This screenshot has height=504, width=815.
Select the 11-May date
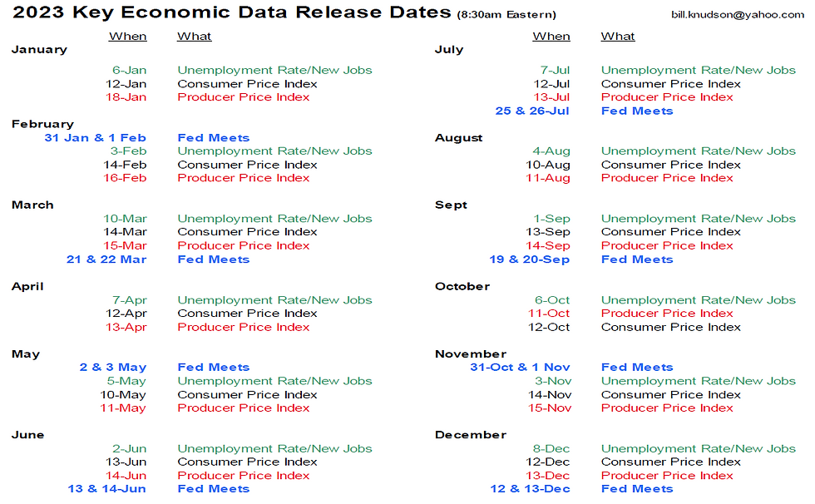click(123, 408)
